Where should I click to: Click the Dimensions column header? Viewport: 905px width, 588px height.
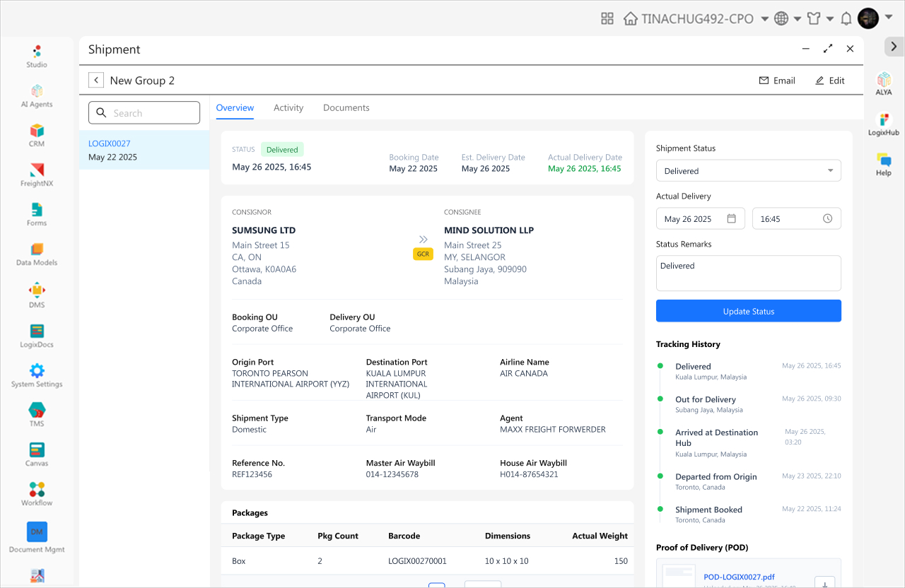(x=508, y=536)
